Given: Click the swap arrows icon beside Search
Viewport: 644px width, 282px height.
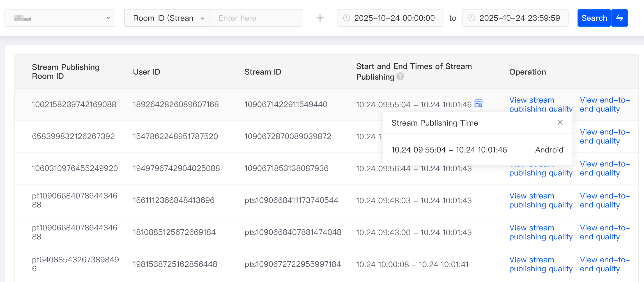Looking at the screenshot, I should pyautogui.click(x=620, y=18).
